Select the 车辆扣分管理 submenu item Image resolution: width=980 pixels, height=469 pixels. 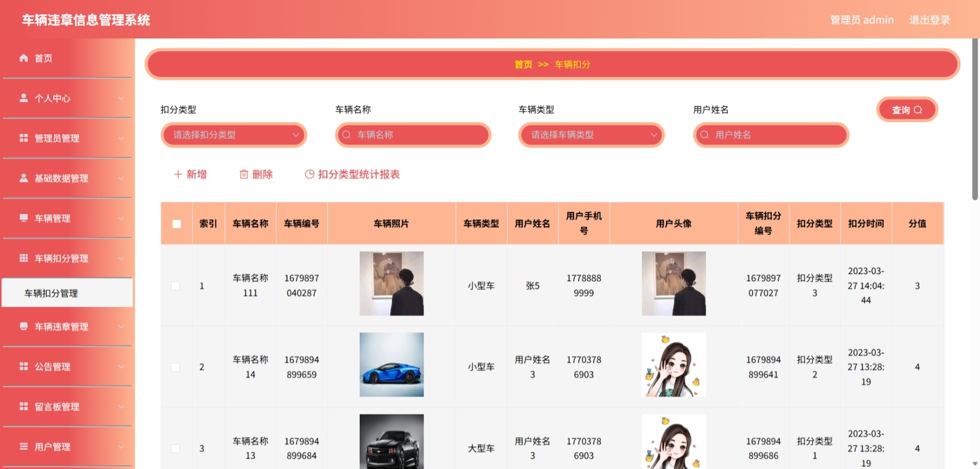tap(67, 293)
